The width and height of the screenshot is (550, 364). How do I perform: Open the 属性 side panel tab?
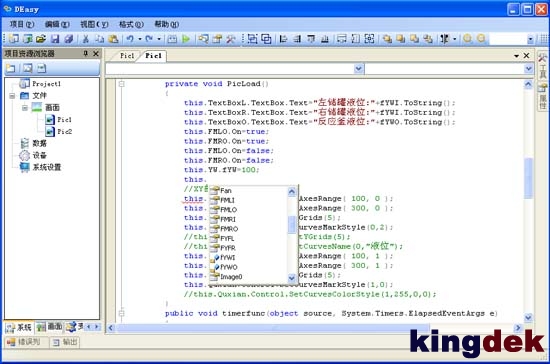(x=543, y=96)
